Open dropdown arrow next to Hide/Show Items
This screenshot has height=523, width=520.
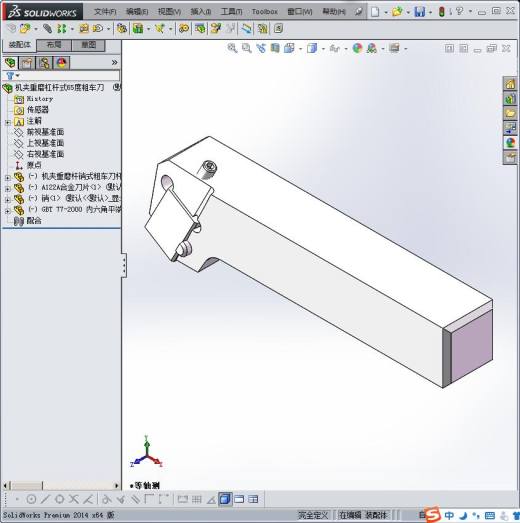pos(346,49)
